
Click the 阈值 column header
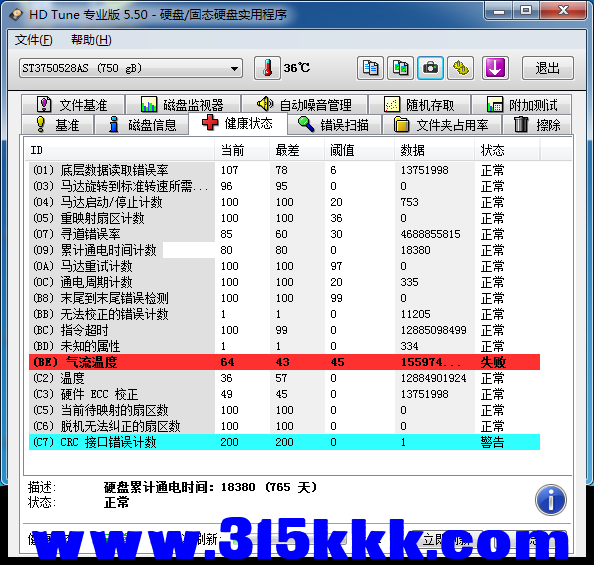click(360, 150)
